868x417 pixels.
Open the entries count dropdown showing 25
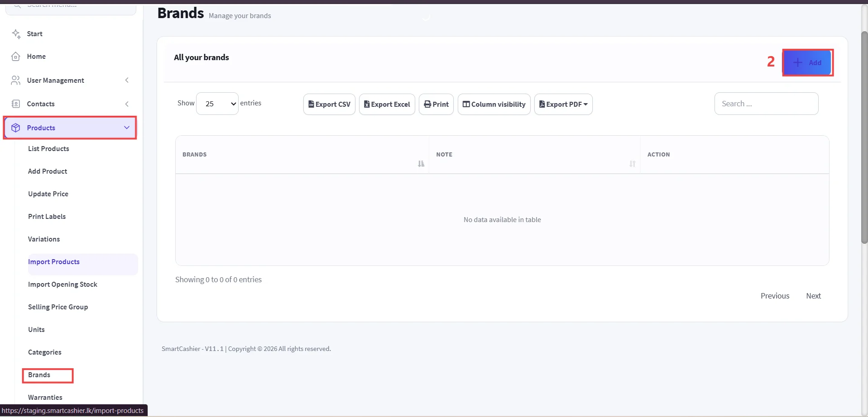pos(217,104)
